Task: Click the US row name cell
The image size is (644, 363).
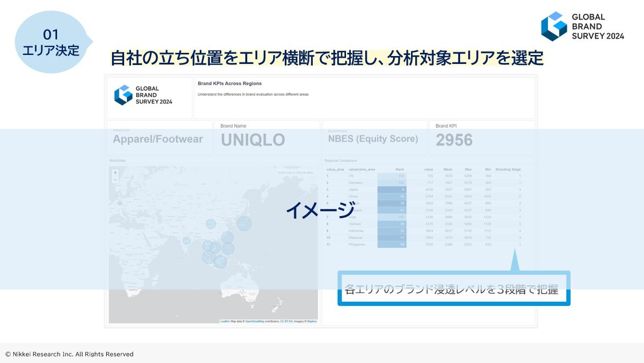Action: (x=351, y=176)
